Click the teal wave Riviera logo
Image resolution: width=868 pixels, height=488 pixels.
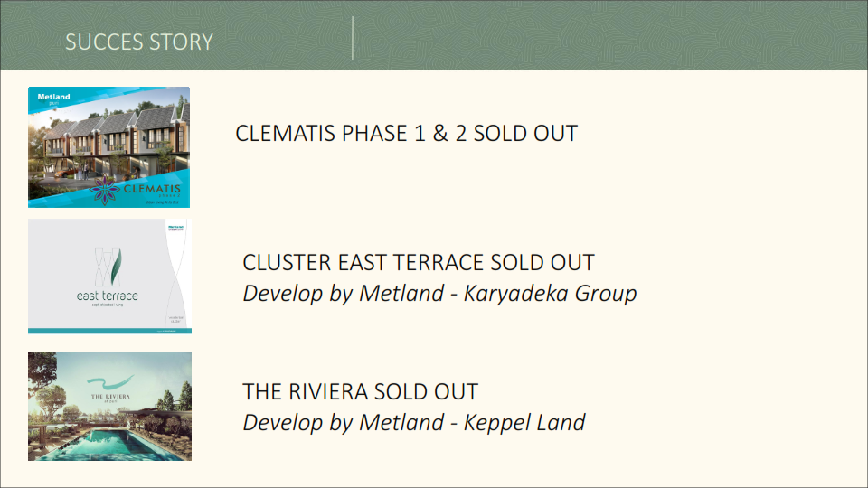click(110, 382)
